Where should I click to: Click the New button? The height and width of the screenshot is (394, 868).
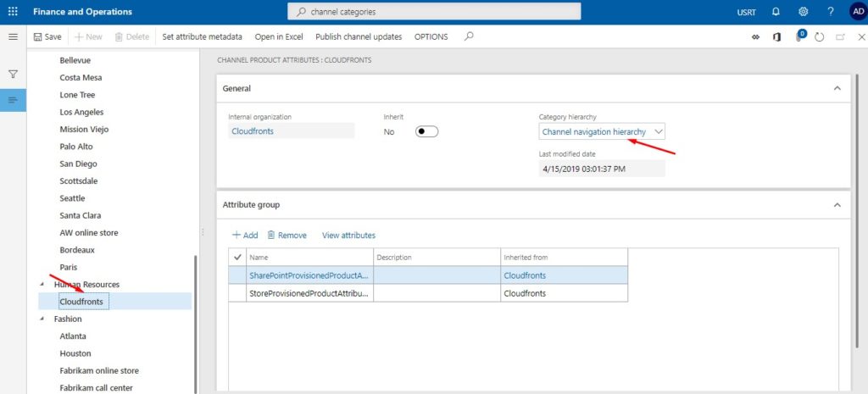point(88,36)
